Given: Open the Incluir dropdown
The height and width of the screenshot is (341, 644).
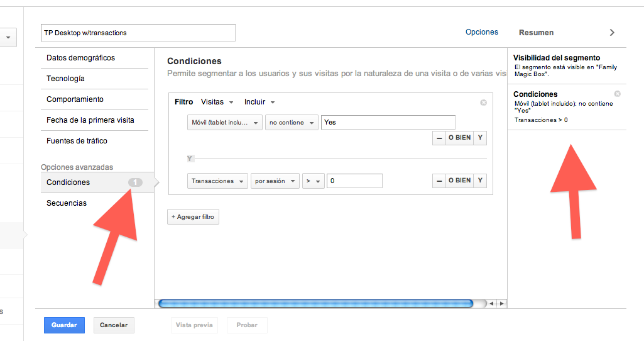Looking at the screenshot, I should (259, 102).
